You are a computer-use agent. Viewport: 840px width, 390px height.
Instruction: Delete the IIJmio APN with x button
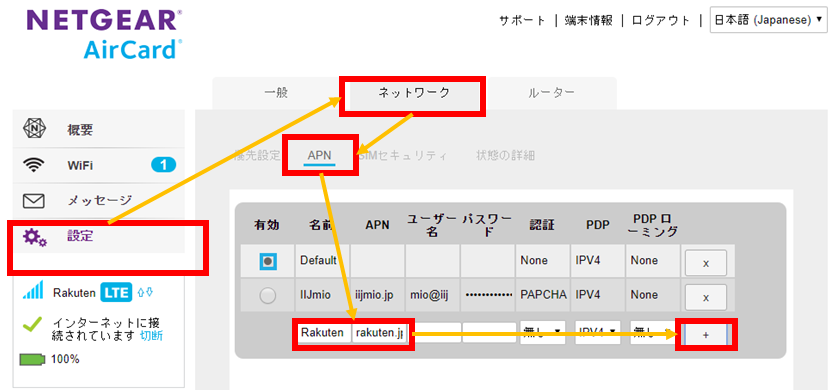tap(706, 297)
